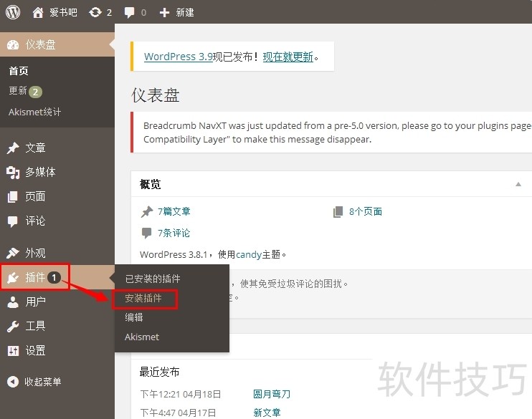Click the pages icon next to 8个页面
This screenshot has height=419, width=532.
[x=338, y=212]
